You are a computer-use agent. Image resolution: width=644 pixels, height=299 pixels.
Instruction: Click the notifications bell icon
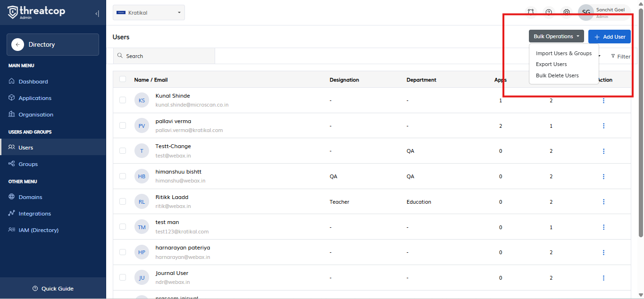pyautogui.click(x=531, y=12)
